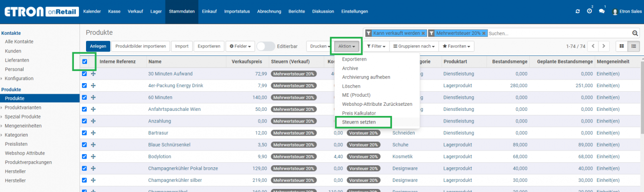This screenshot has height=192, width=644.
Task: Remove the 'Kann verkauft werden' filter
Action: 423,33
